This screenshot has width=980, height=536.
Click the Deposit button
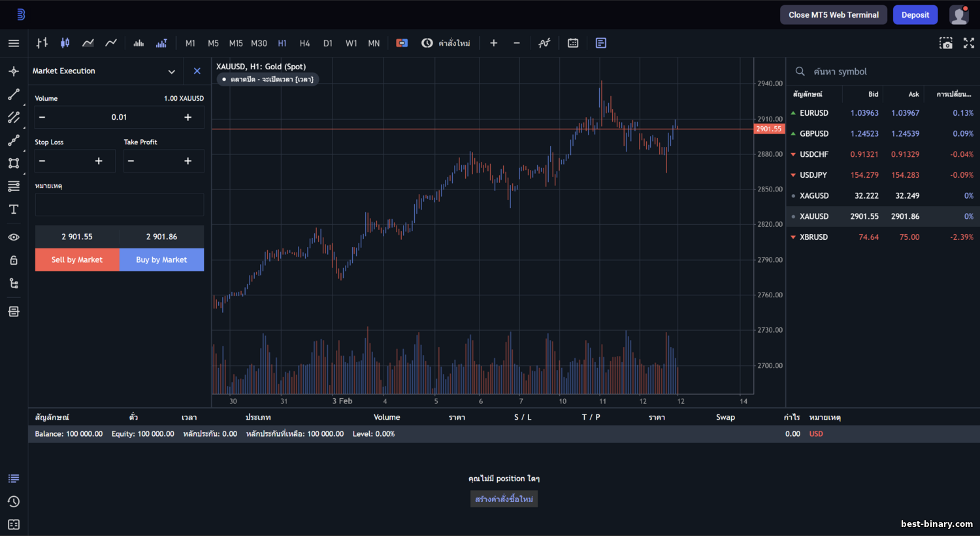click(915, 15)
